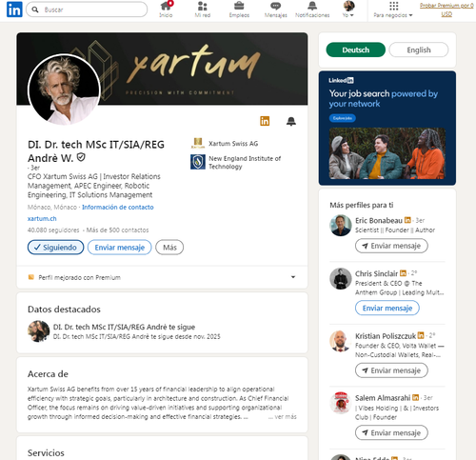The height and width of the screenshot is (460, 476).
Task: Send message to Salem Almasrahi
Action: click(x=391, y=432)
